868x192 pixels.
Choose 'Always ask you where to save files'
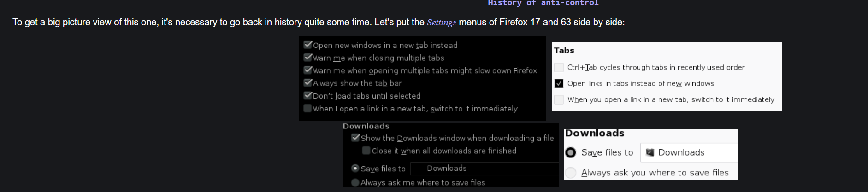pyautogui.click(x=571, y=173)
